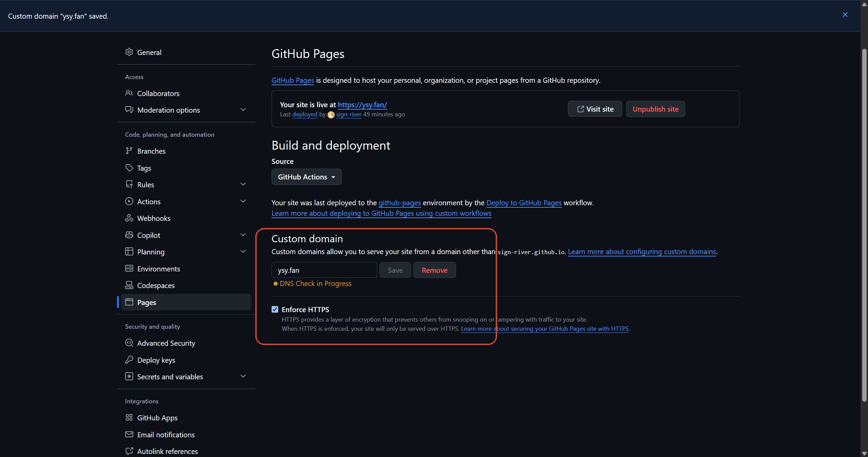
Task: Open Advanced Security settings
Action: click(186, 343)
